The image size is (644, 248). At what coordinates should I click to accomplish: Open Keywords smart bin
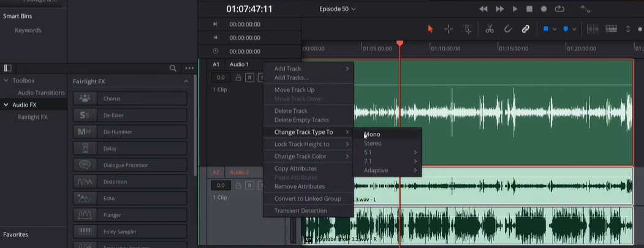(x=28, y=31)
